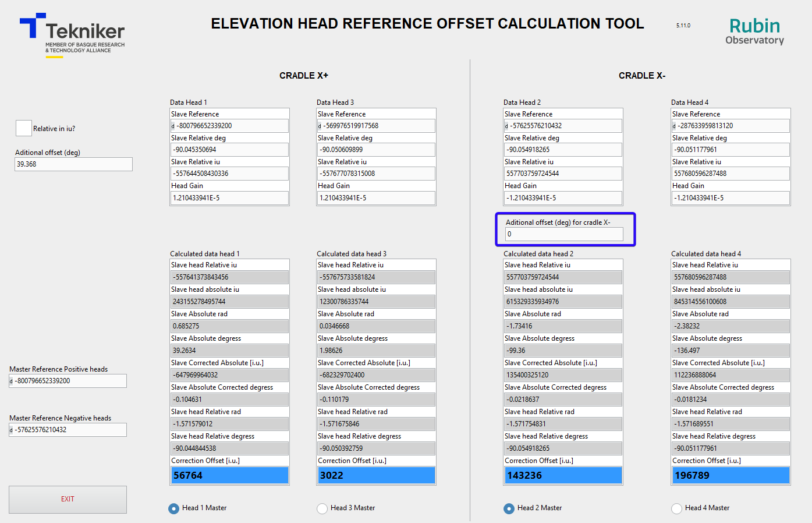
Task: Click head 4 Slave Absolute degrees value -136.497
Action: click(731, 351)
